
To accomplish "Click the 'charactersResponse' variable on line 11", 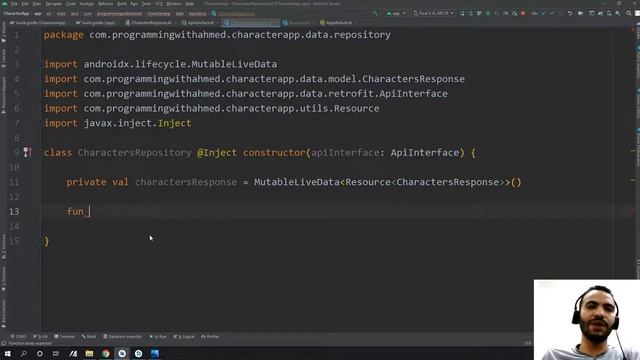I will pos(186,182).
